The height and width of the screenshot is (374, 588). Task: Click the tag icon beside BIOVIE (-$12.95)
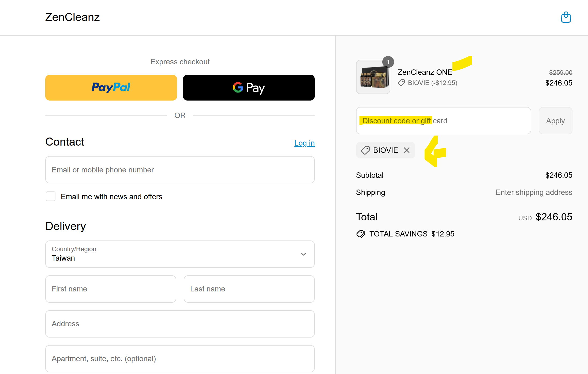401,83
